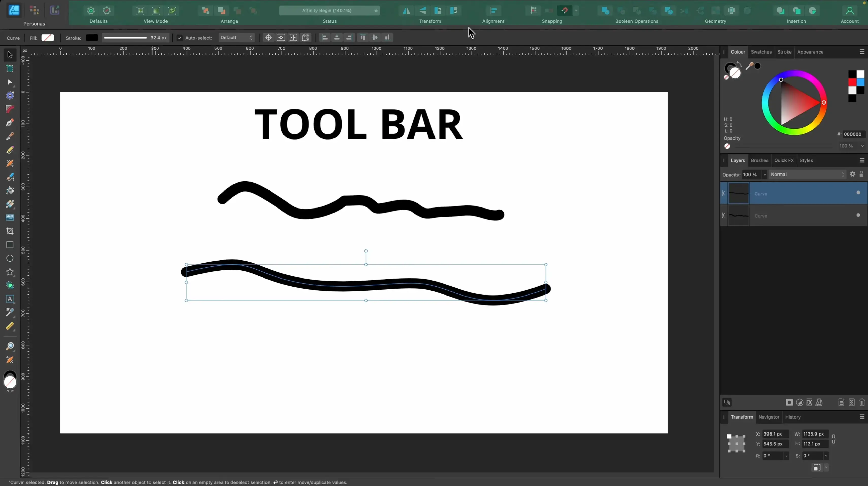Select the Pen tool in toolbar
Image resolution: width=868 pixels, height=486 pixels.
[10, 123]
